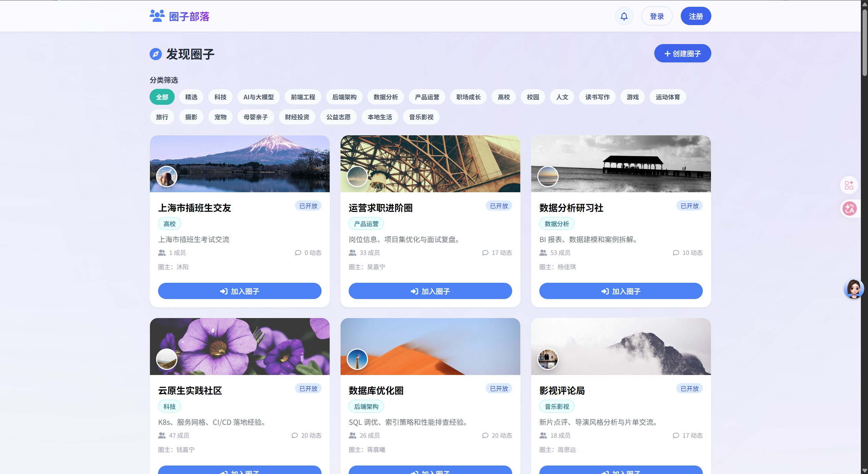Screen dimensions: 868x474
Task: Open the girl avatar assistant widget
Action: tap(853, 289)
